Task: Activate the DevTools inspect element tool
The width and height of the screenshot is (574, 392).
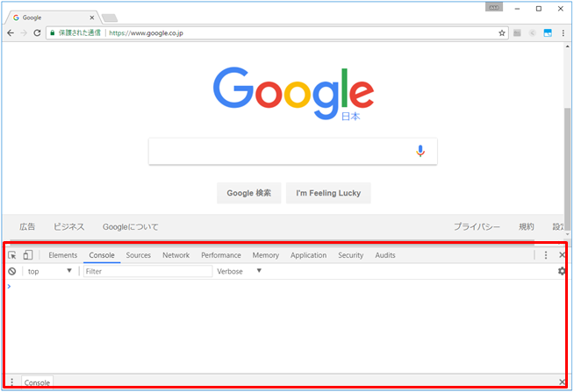Action: click(12, 255)
